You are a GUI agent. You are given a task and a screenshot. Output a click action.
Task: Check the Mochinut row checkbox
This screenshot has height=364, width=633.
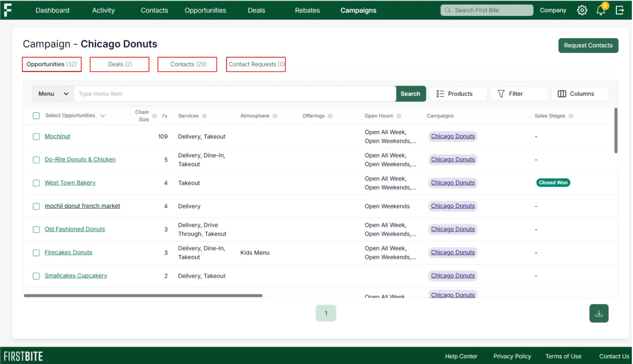click(36, 137)
